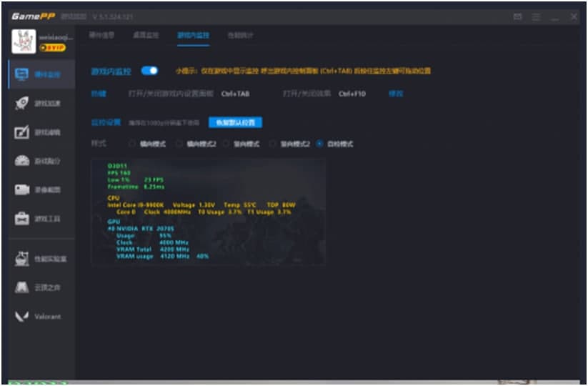Select the vertical mode radio button
Image resolution: width=588 pixels, height=386 pixels.
coord(226,144)
